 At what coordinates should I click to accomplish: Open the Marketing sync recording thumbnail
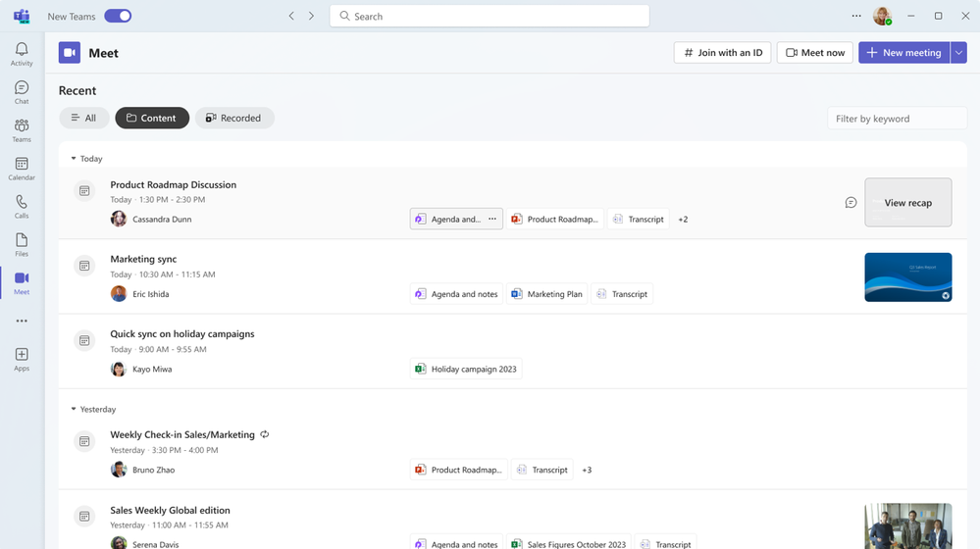click(x=907, y=277)
